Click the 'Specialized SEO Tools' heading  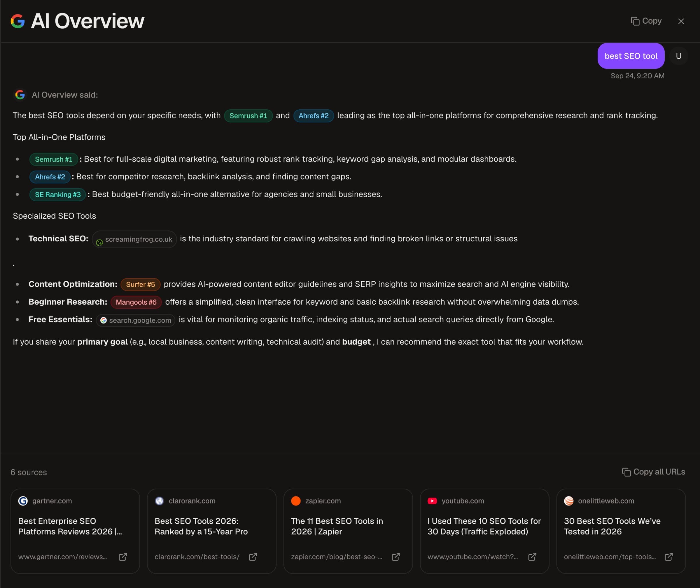click(x=54, y=216)
